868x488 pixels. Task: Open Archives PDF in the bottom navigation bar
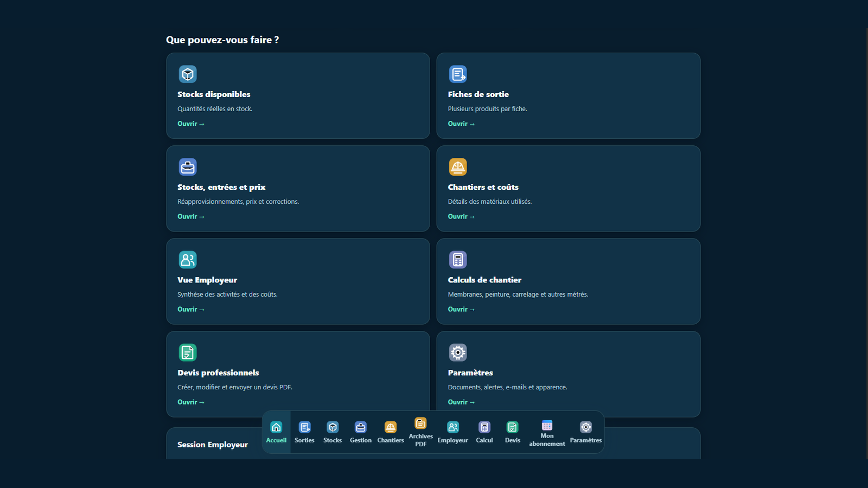click(x=420, y=432)
